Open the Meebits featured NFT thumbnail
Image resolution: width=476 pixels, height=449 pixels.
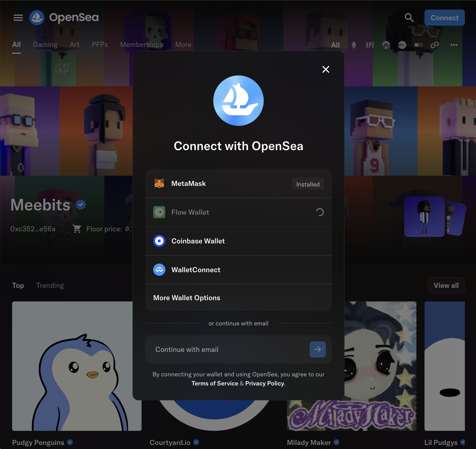[x=425, y=217]
